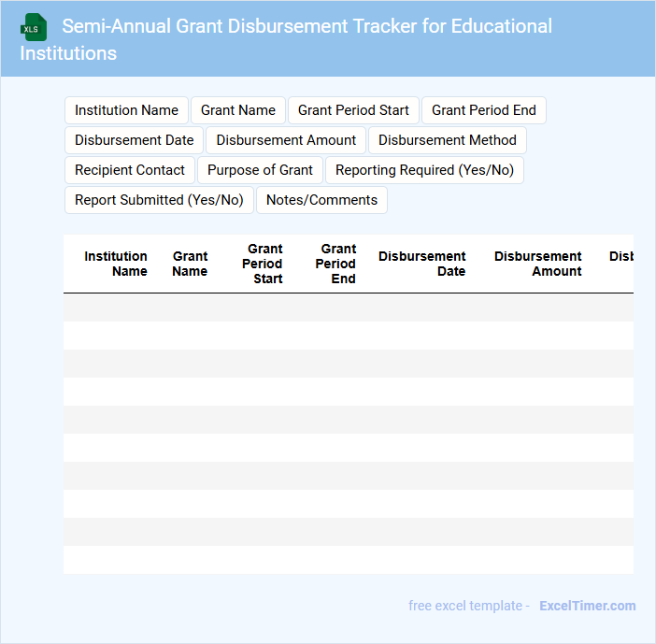Select the Disbursement Date column header
656x644 pixels.
pyautogui.click(x=422, y=264)
